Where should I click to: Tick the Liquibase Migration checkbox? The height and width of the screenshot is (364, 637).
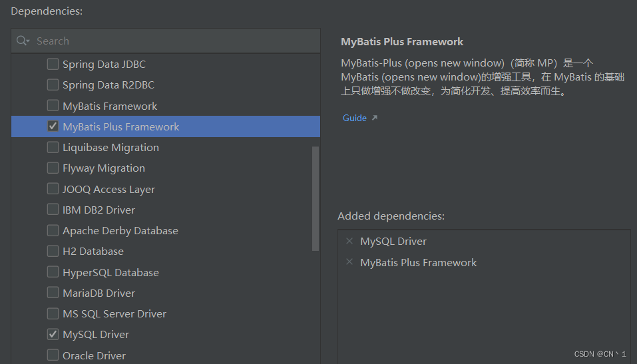(53, 146)
